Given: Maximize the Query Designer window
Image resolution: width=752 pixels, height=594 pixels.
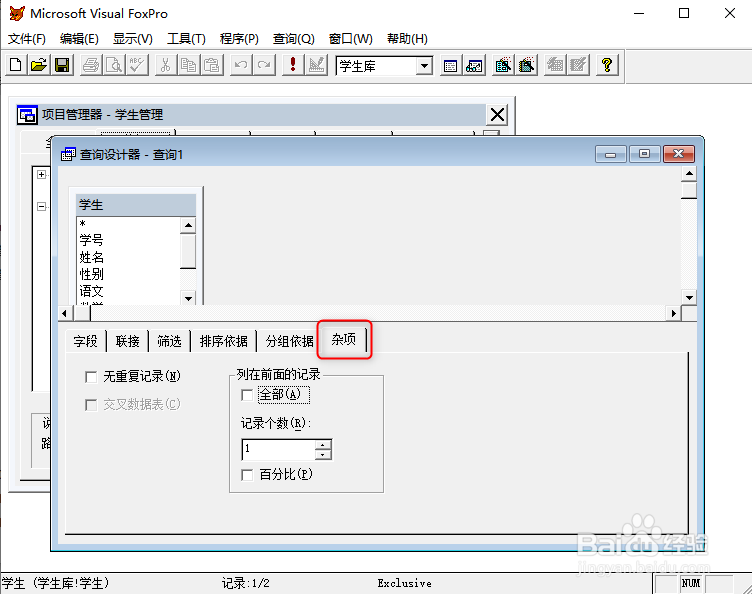Looking at the screenshot, I should (x=645, y=154).
